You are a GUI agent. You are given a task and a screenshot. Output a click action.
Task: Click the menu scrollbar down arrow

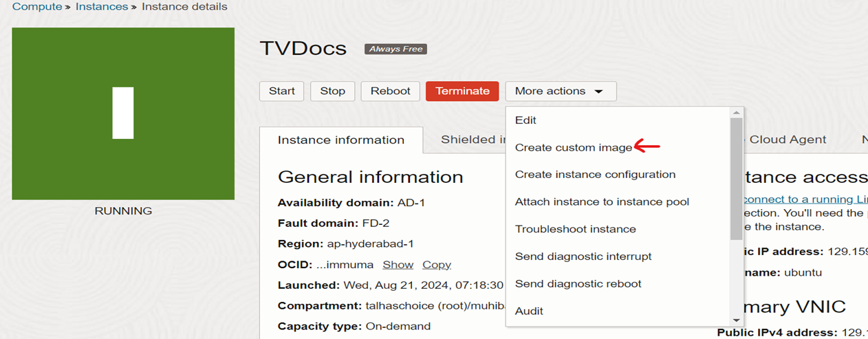click(737, 320)
